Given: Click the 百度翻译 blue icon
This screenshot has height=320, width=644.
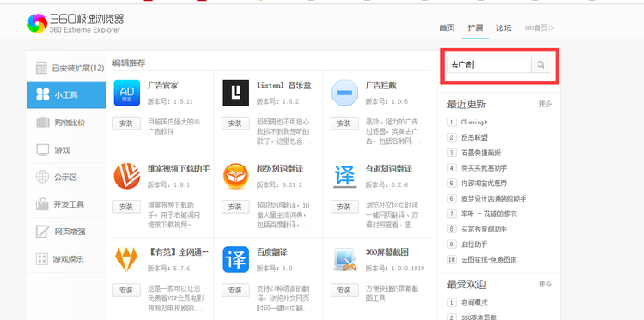Looking at the screenshot, I should click(x=236, y=259).
